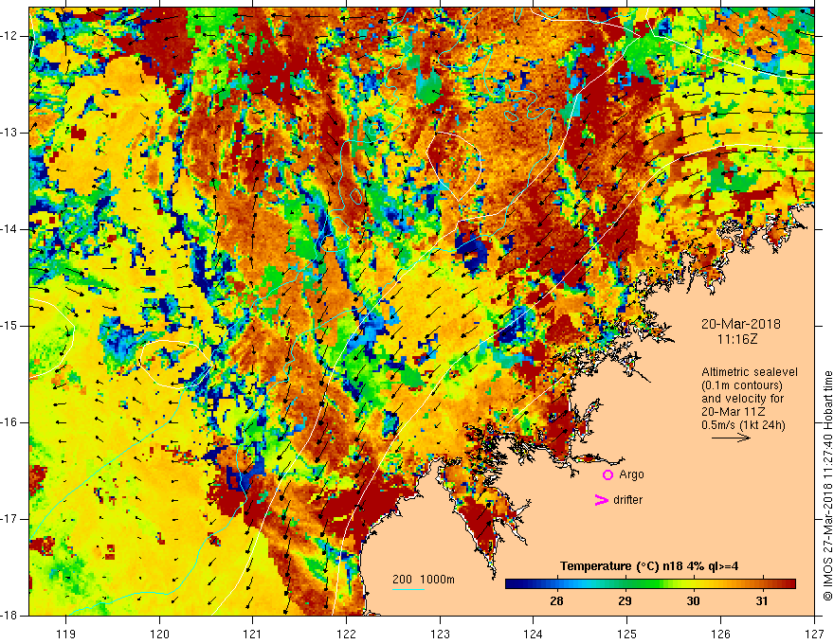
Task: Click latitude axis label -15
Action: [10, 326]
